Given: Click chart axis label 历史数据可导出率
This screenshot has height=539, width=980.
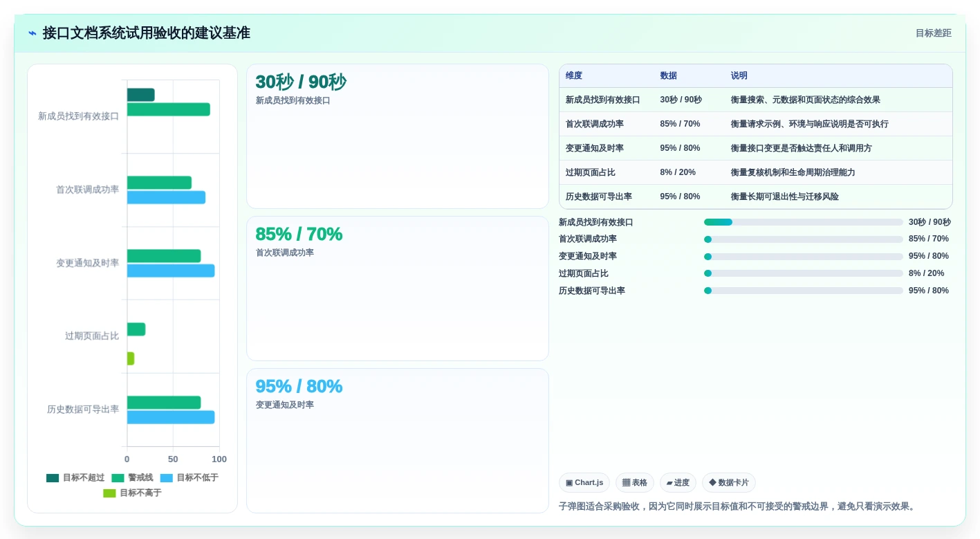Looking at the screenshot, I should click(x=83, y=410).
